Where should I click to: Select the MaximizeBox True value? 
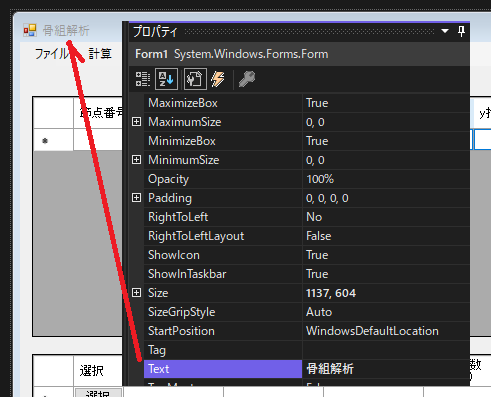(x=386, y=103)
